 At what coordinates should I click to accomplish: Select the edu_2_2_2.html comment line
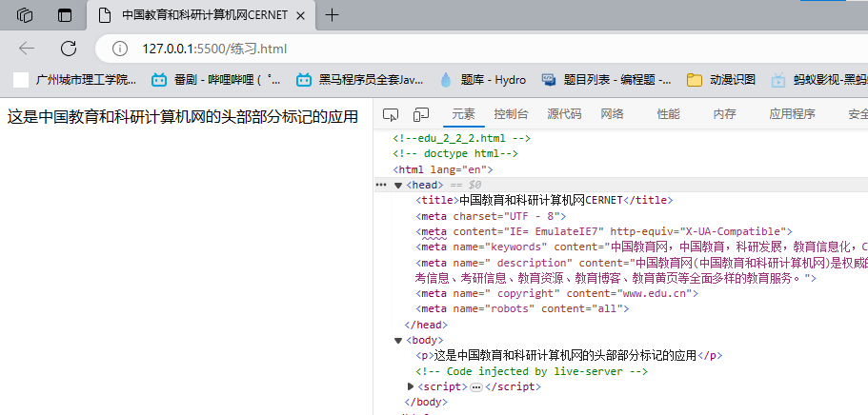[462, 138]
